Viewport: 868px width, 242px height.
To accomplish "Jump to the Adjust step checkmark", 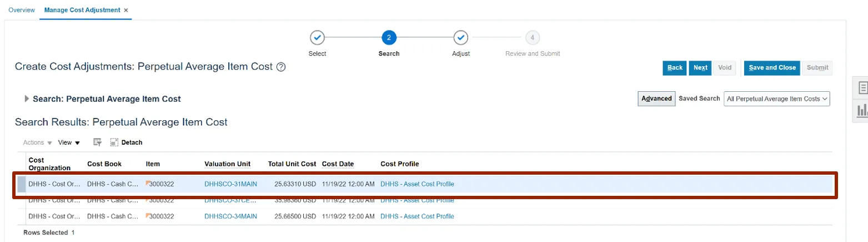I will (x=460, y=38).
